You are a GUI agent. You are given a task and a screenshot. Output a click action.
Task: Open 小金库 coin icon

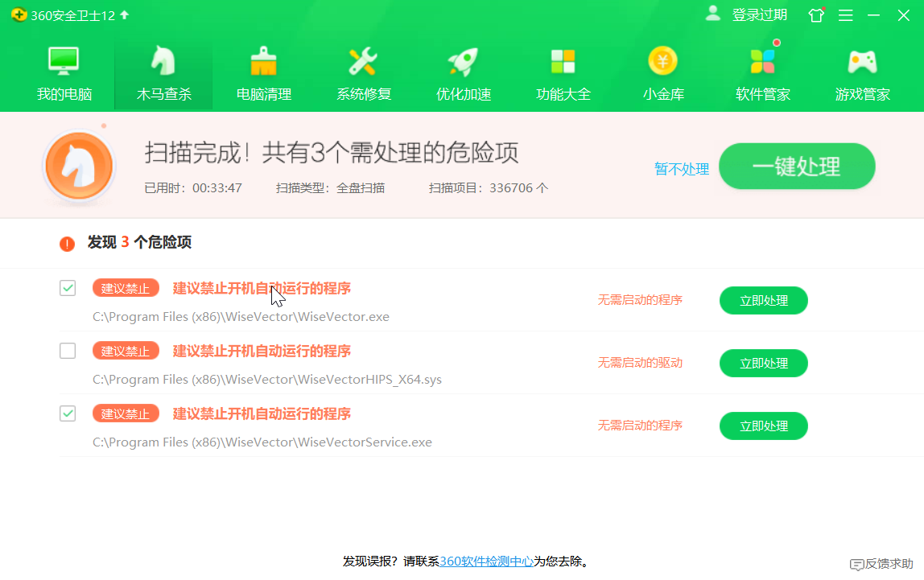[x=663, y=60]
